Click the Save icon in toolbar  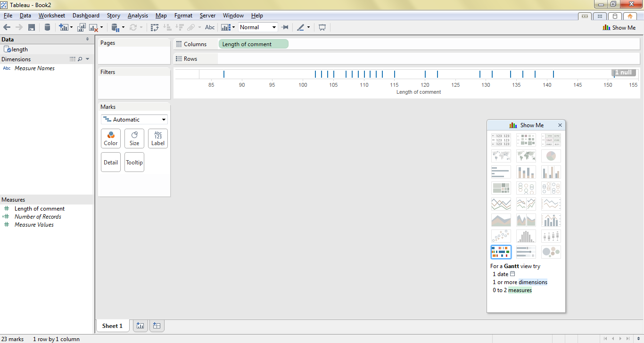click(32, 27)
